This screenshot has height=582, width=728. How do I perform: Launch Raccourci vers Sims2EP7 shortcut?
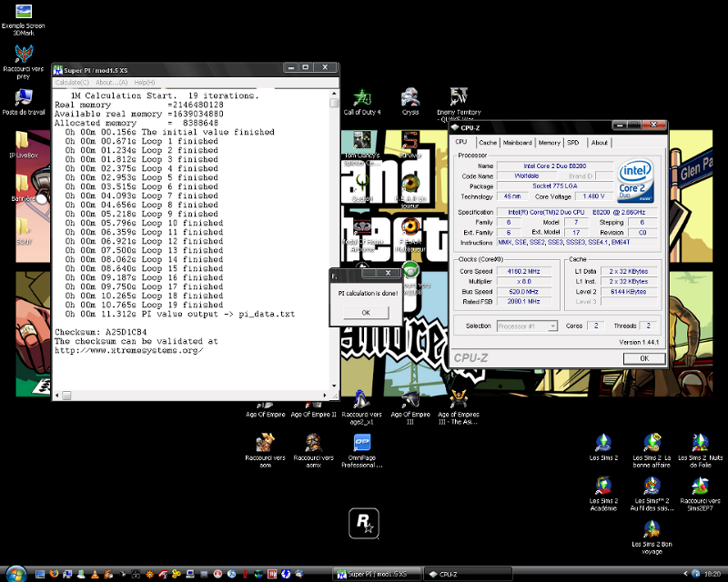700,494
